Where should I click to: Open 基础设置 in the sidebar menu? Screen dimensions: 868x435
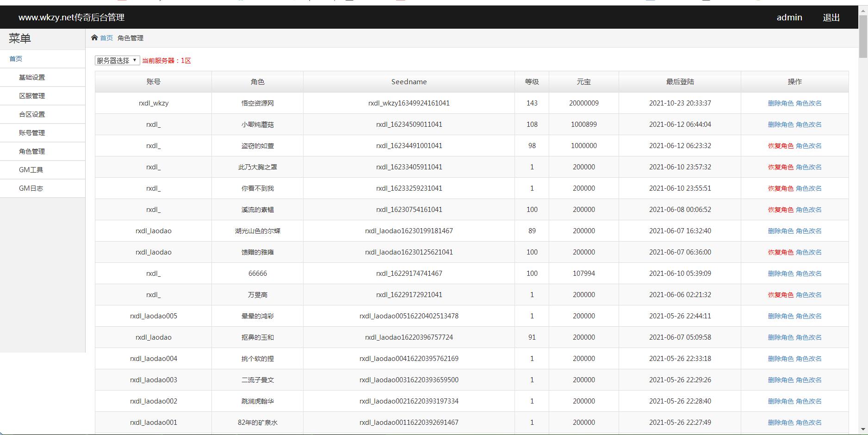pyautogui.click(x=32, y=77)
